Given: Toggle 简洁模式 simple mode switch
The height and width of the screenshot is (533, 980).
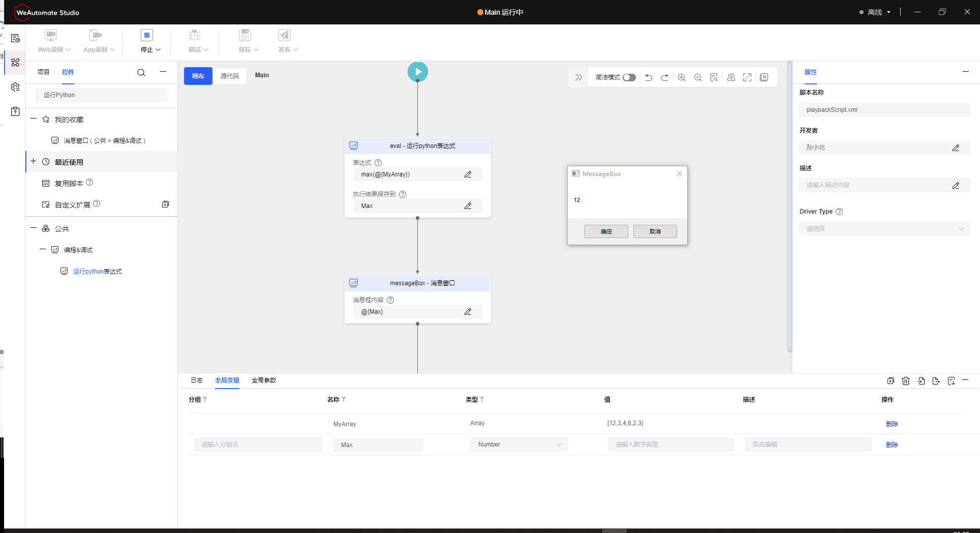Looking at the screenshot, I should [x=629, y=77].
